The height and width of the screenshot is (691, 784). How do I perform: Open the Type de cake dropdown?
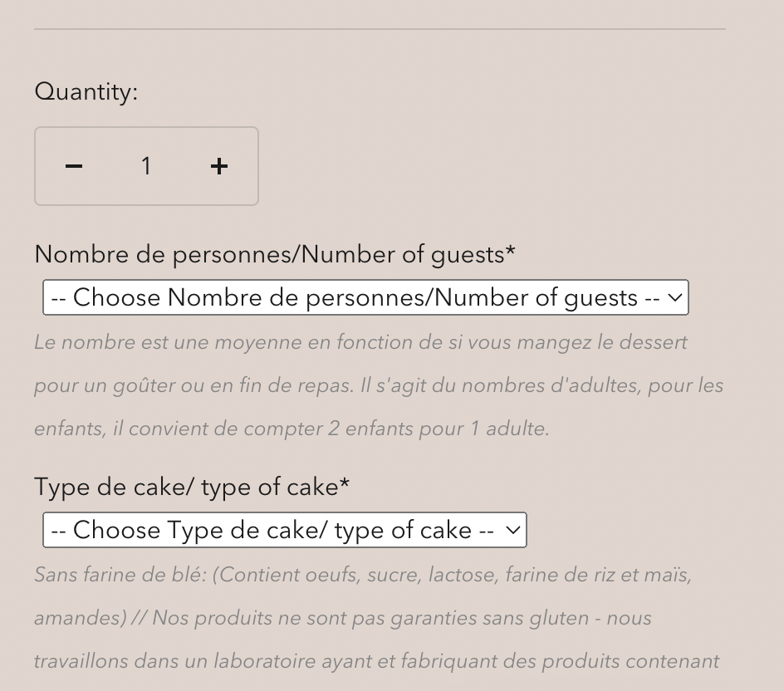pos(285,530)
